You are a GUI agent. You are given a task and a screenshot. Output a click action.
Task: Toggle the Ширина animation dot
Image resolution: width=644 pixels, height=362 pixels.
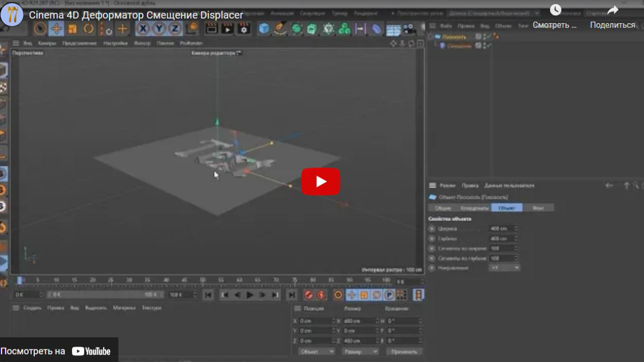[x=432, y=229]
